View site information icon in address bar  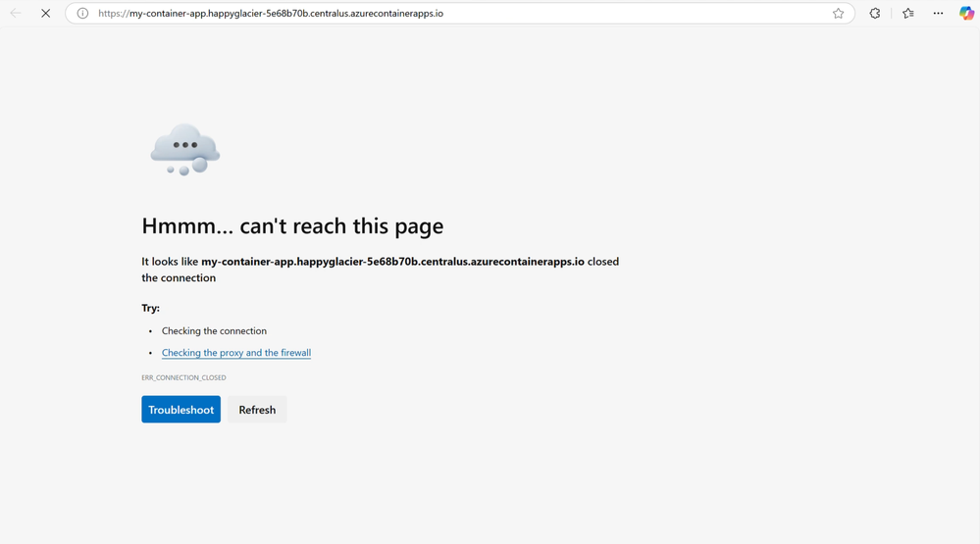coord(82,13)
